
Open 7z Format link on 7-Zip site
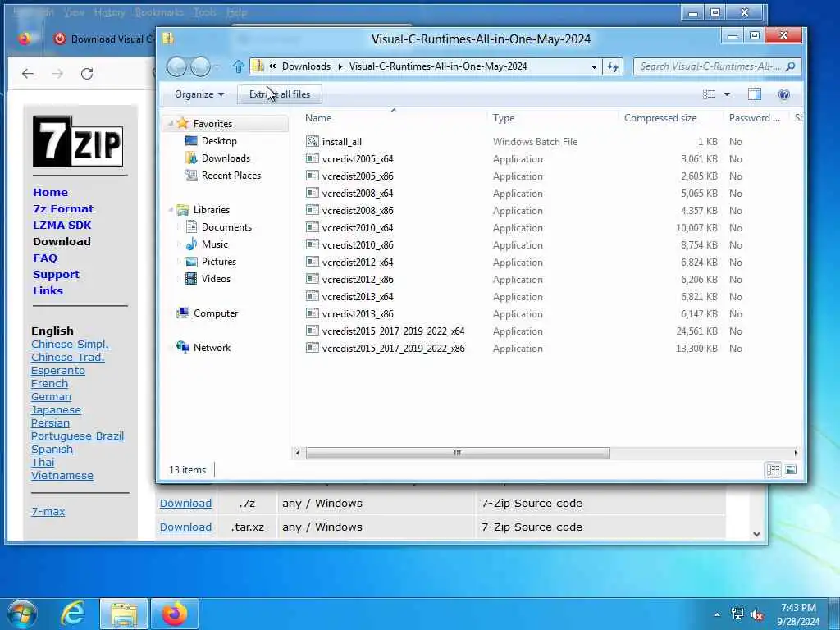63,209
